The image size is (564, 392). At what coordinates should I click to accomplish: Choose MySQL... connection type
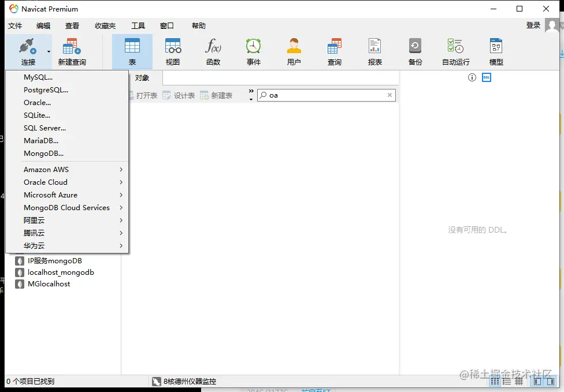click(x=67, y=77)
